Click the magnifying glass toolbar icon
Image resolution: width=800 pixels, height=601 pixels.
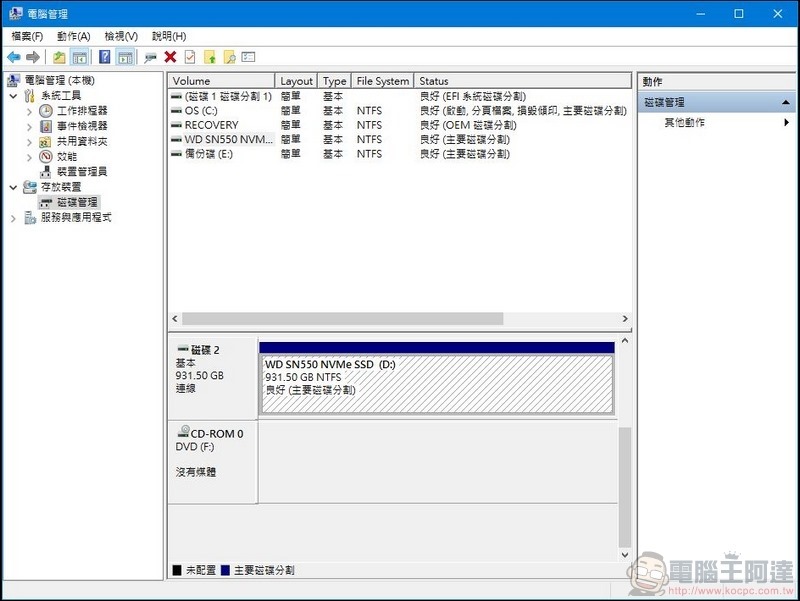coord(228,57)
